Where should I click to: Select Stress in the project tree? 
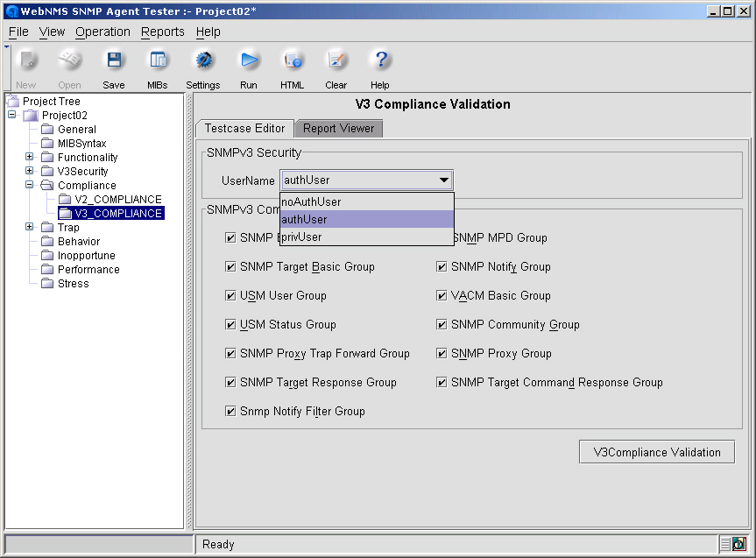pyautogui.click(x=74, y=283)
